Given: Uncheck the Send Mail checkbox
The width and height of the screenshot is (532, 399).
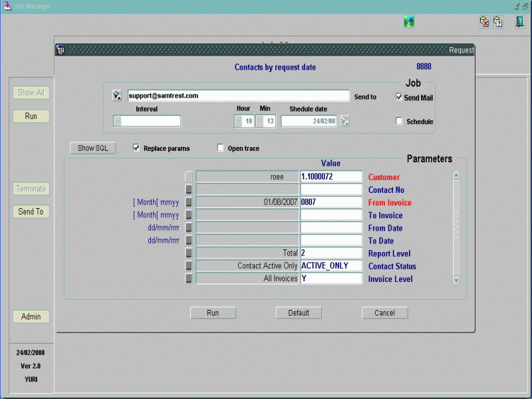Looking at the screenshot, I should click(x=399, y=97).
